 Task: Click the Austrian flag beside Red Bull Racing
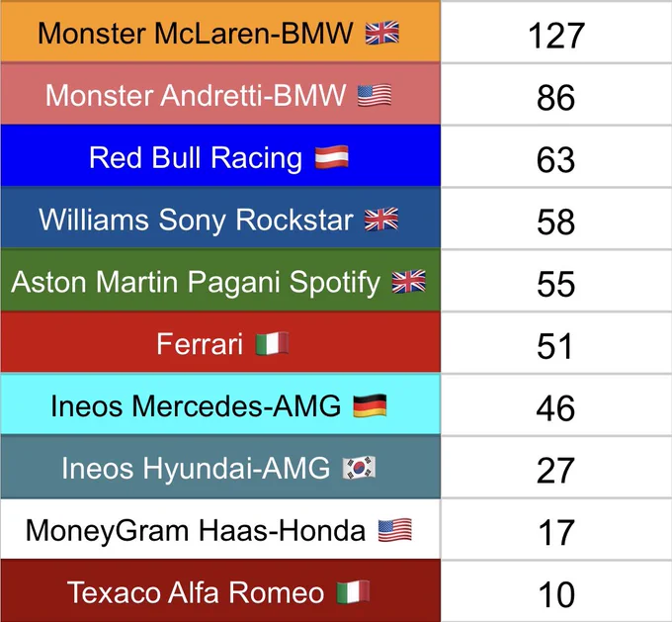331,157
